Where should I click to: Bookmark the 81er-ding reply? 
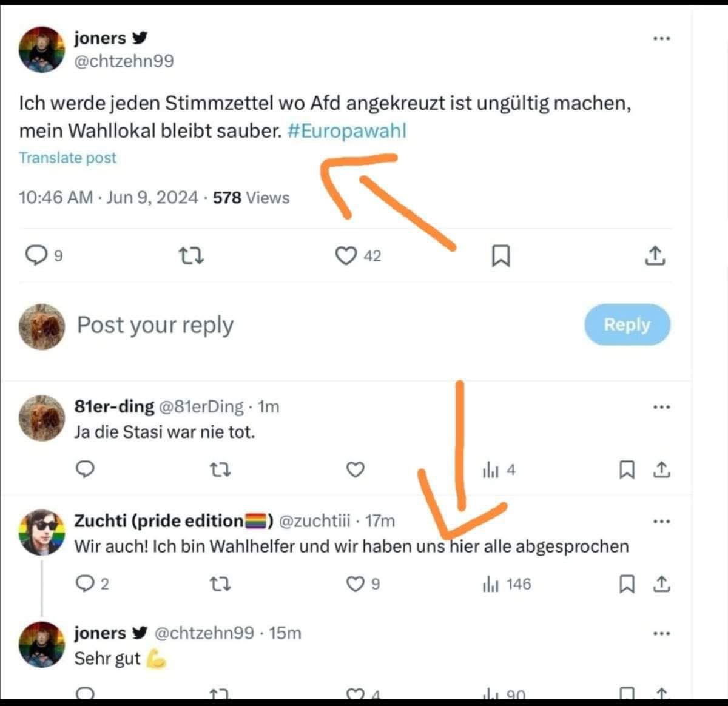tap(627, 469)
